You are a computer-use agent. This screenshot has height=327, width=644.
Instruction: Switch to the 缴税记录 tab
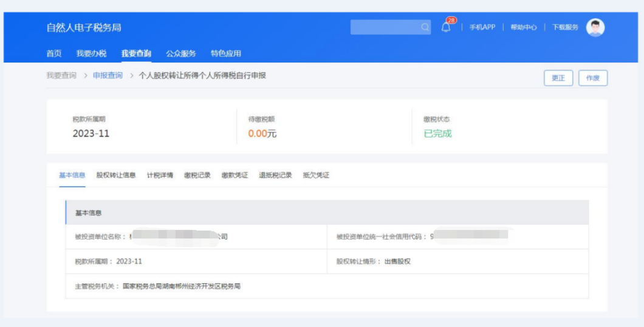(197, 175)
